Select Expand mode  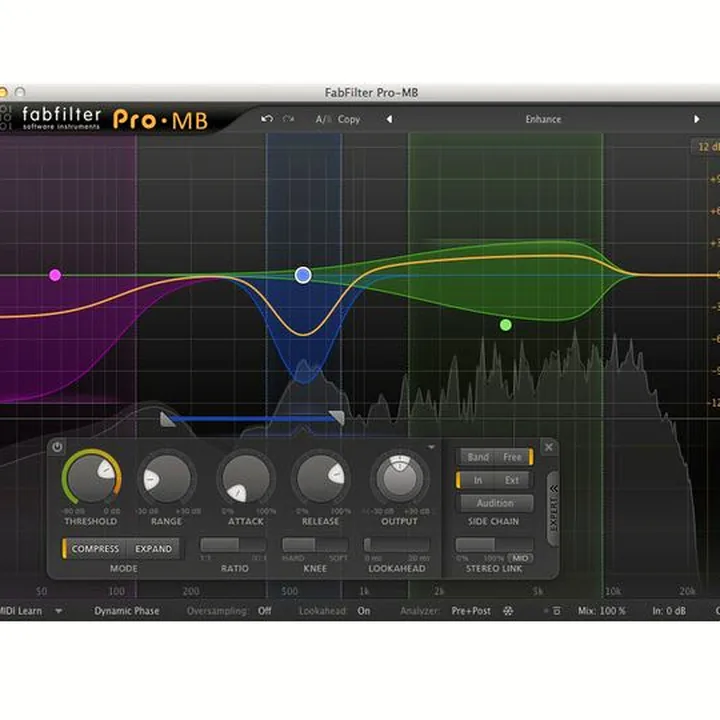pyautogui.click(x=153, y=549)
